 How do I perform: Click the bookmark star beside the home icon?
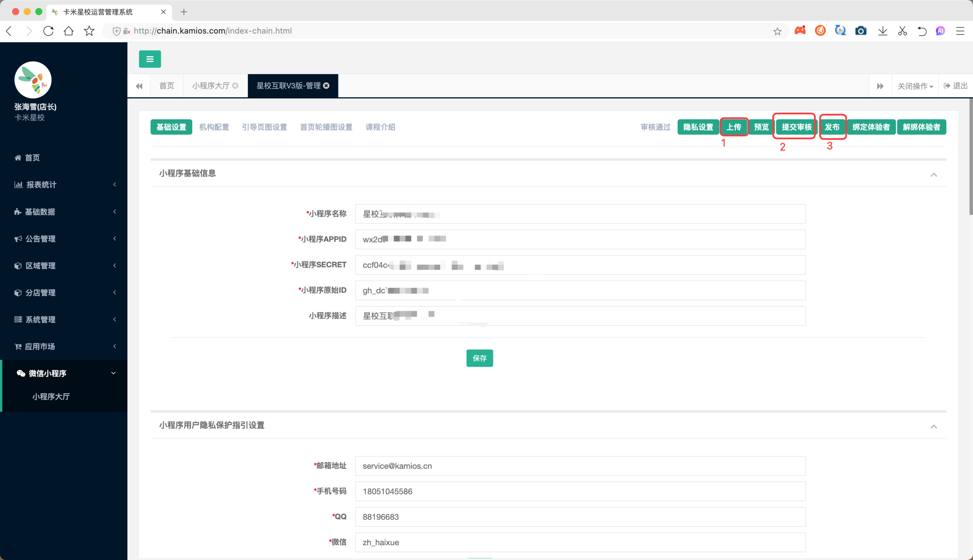tap(89, 31)
